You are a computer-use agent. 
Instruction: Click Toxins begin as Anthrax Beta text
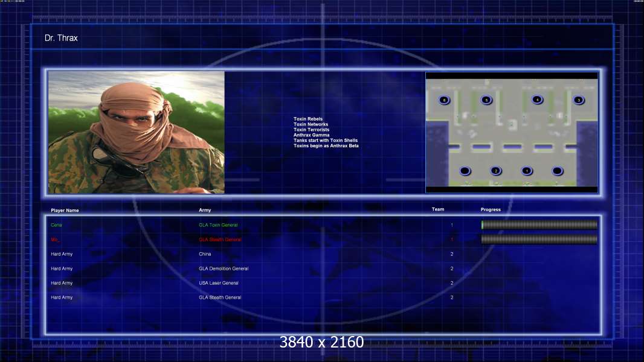326,145
